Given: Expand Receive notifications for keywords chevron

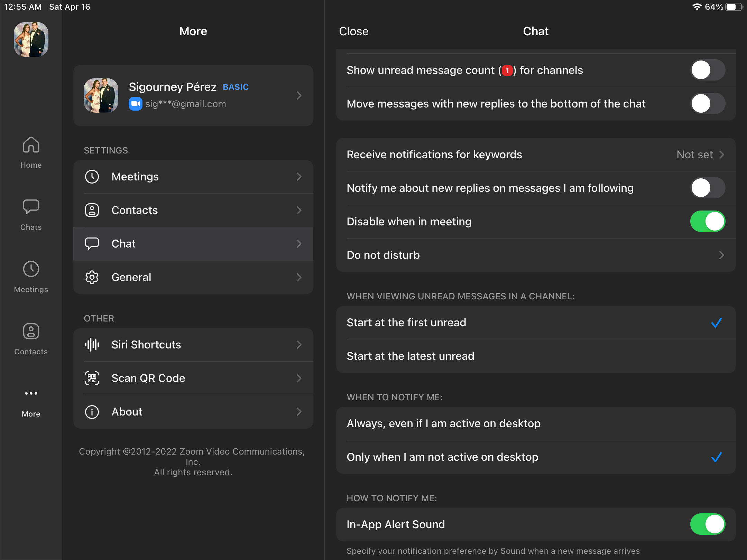Looking at the screenshot, I should pos(721,155).
